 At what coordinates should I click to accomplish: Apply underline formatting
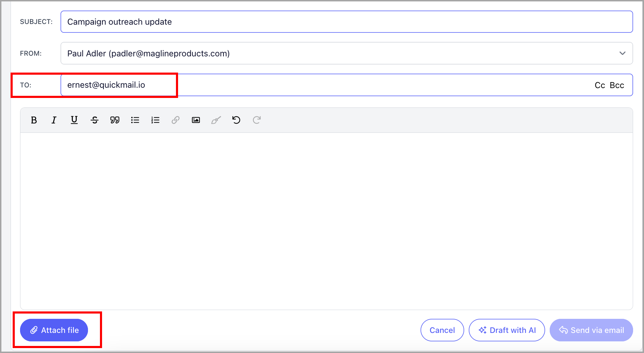tap(74, 120)
